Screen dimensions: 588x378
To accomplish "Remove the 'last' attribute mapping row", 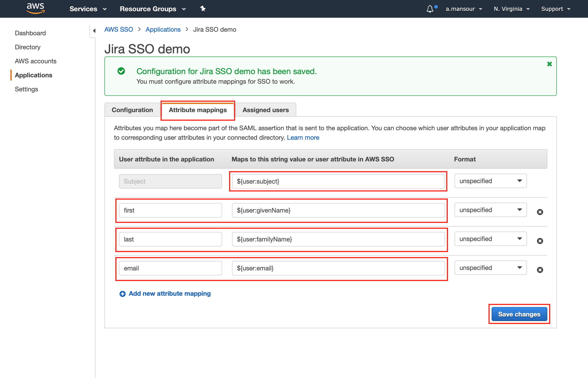I will 540,241.
